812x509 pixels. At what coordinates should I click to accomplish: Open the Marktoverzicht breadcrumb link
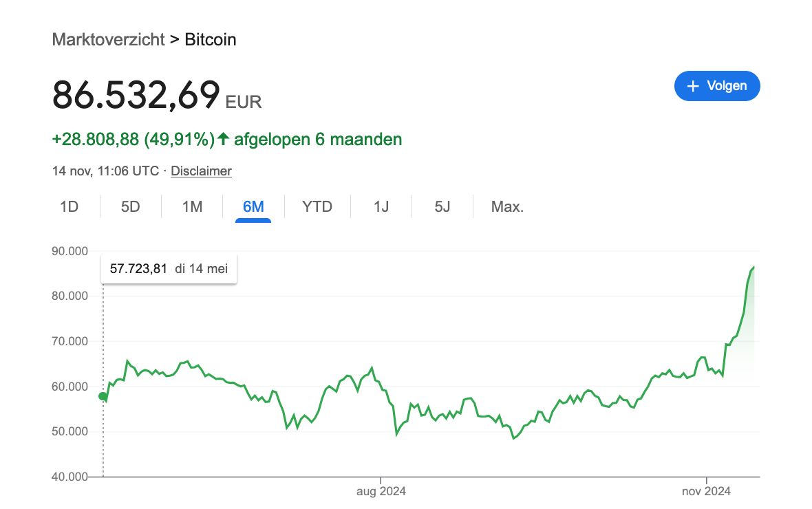pos(108,39)
